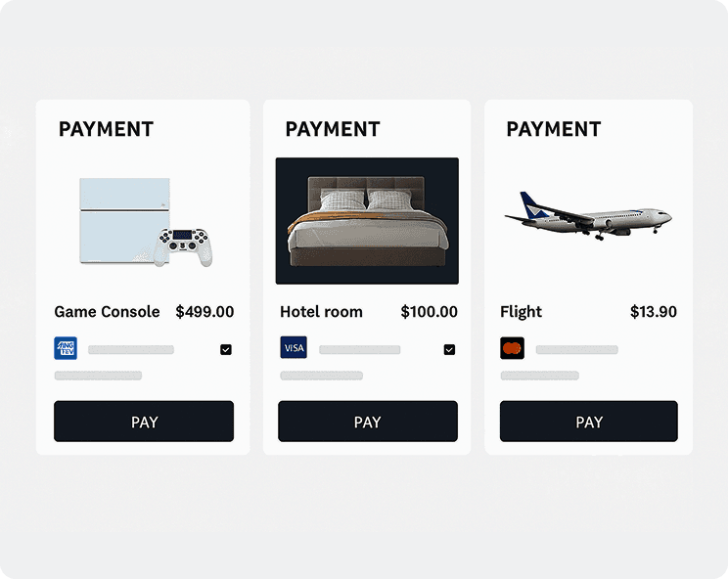Click the bank card icon under Game Console
Viewport: 728px width, 579px height.
[x=66, y=348]
